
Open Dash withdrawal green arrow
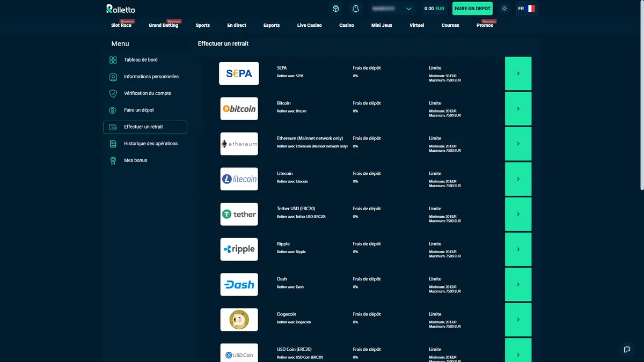click(x=518, y=284)
